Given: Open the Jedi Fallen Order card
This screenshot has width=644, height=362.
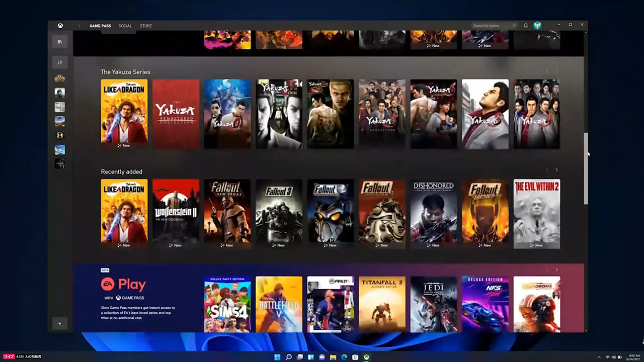Looking at the screenshot, I should 434,304.
